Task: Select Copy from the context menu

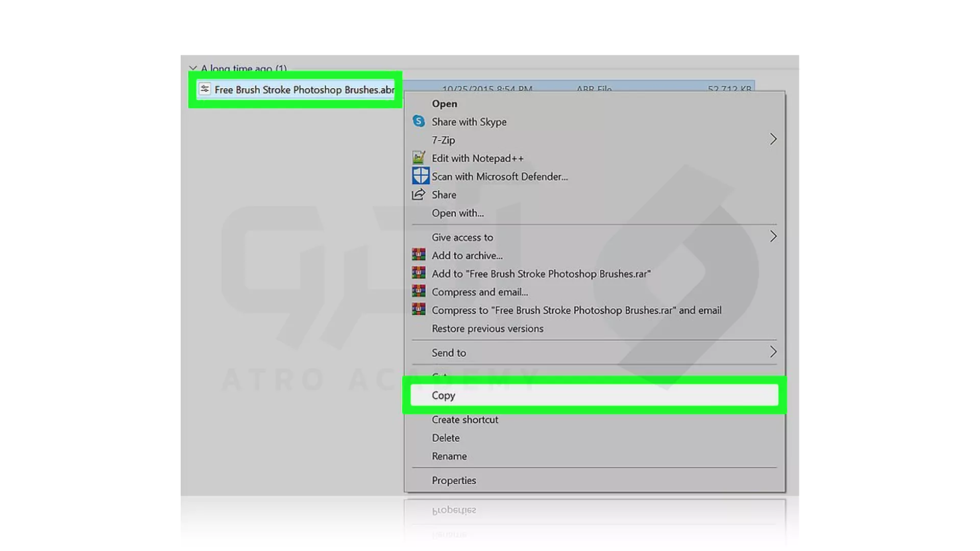Action: (x=594, y=395)
